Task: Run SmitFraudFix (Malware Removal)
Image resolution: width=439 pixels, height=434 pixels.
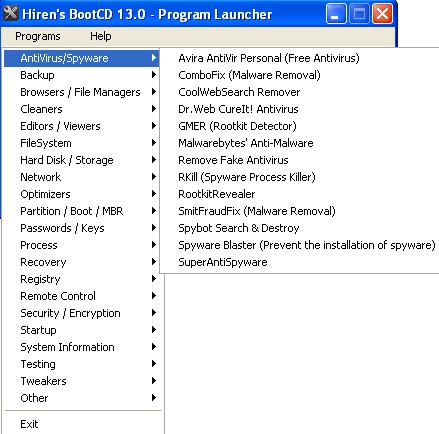Action: click(300, 211)
